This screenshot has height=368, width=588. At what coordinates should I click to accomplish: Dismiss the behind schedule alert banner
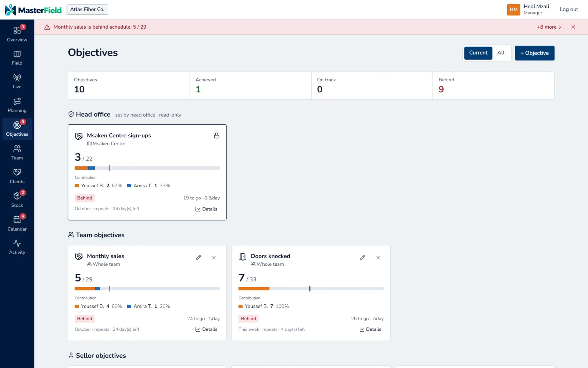[573, 27]
